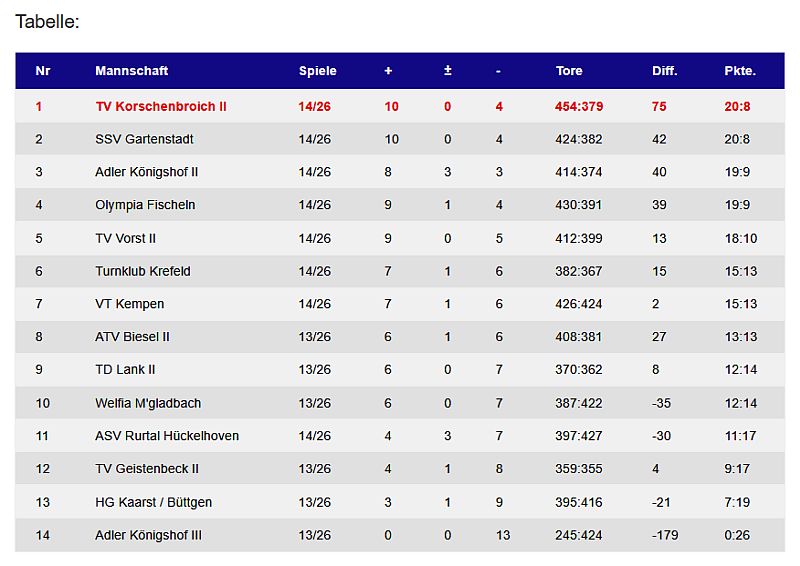Select the TV Vorst II row name
The width and height of the screenshot is (800, 566).
click(x=125, y=238)
